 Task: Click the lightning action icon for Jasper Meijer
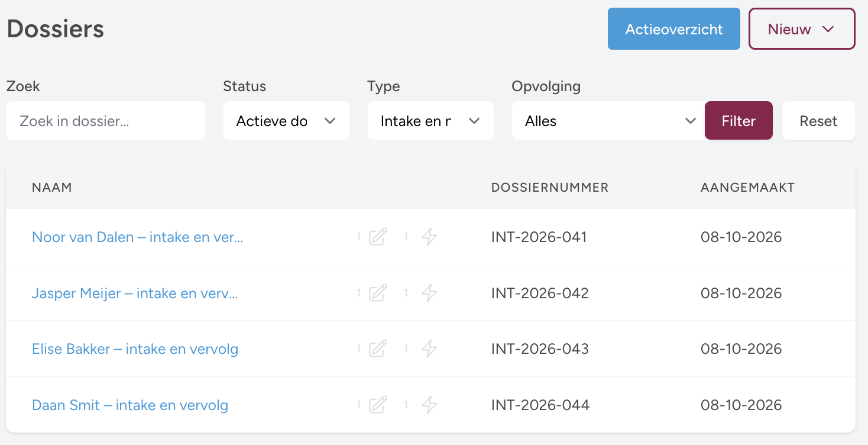[429, 293]
